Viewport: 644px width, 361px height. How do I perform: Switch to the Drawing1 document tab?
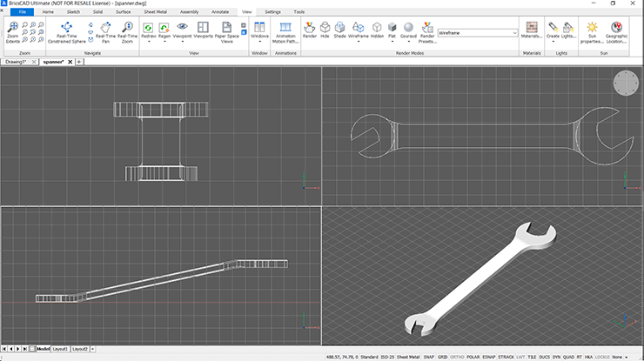coord(17,62)
